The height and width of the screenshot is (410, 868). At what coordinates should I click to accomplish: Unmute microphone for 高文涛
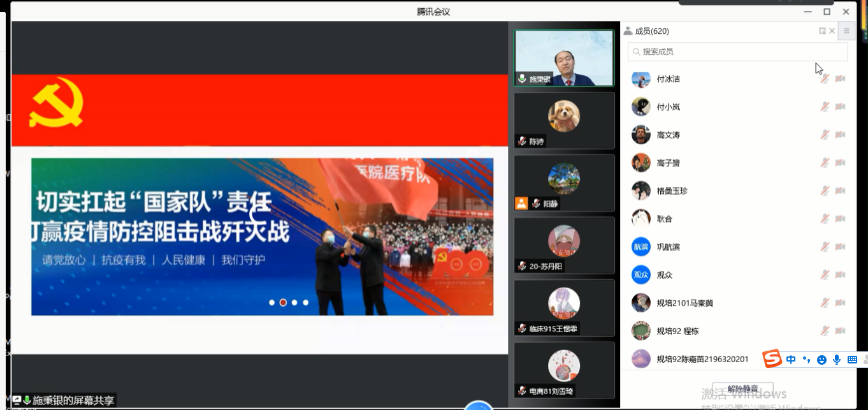click(x=825, y=135)
